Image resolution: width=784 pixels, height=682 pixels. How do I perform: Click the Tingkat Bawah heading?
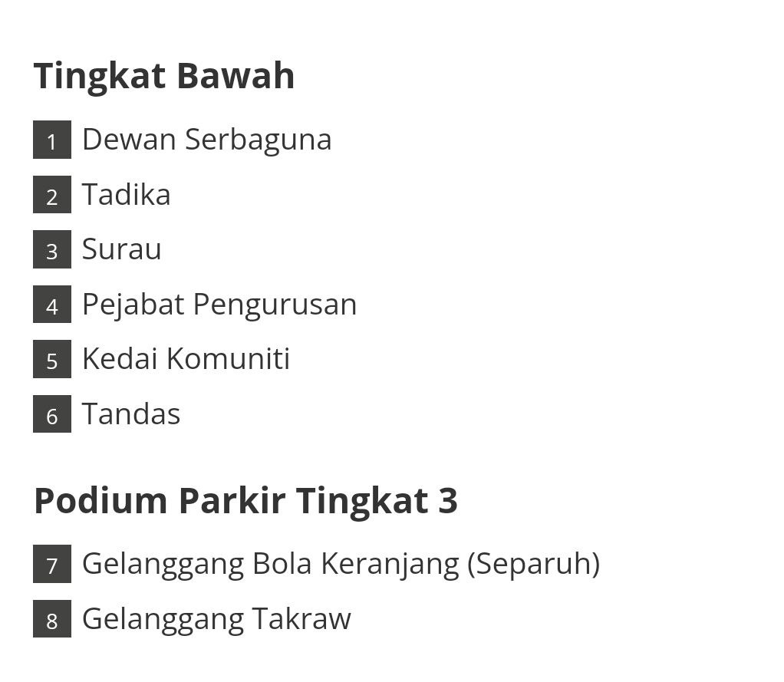(164, 76)
